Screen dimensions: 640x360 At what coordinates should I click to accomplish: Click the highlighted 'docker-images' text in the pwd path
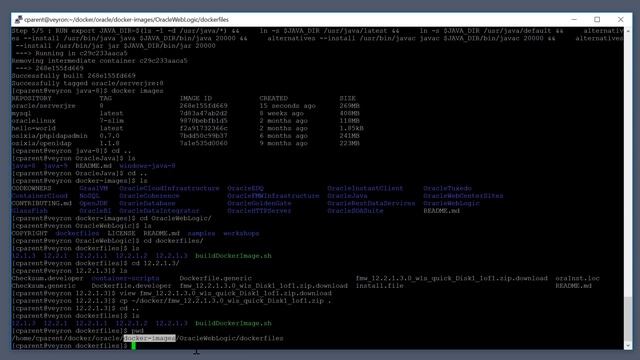(x=149, y=338)
